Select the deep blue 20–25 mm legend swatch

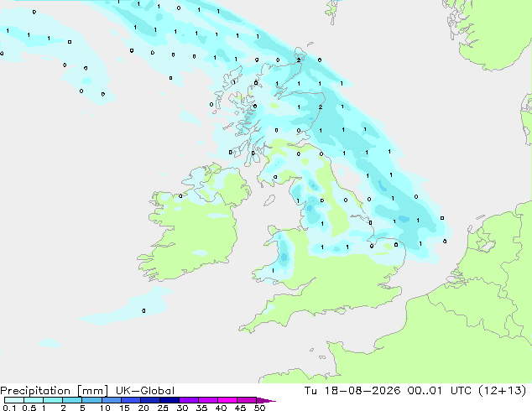[x=149, y=400]
